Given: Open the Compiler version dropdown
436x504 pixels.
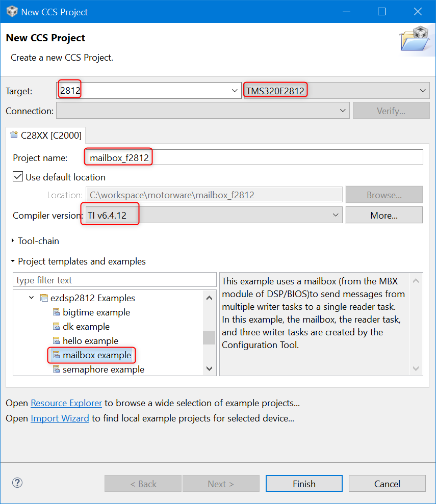Looking at the screenshot, I should 336,216.
